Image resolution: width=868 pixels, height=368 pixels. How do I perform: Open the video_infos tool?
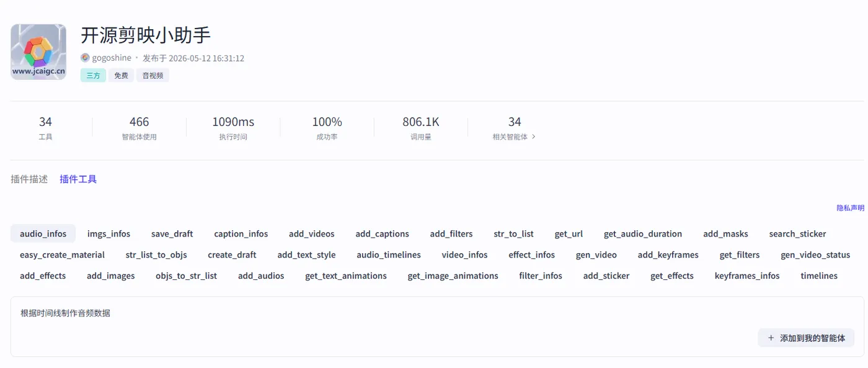(x=465, y=255)
